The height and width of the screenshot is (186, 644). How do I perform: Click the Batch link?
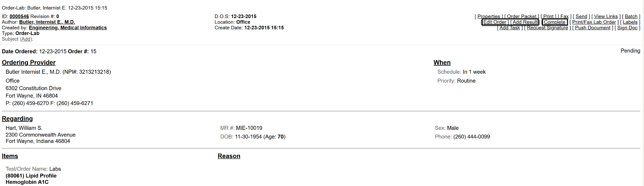(x=631, y=16)
